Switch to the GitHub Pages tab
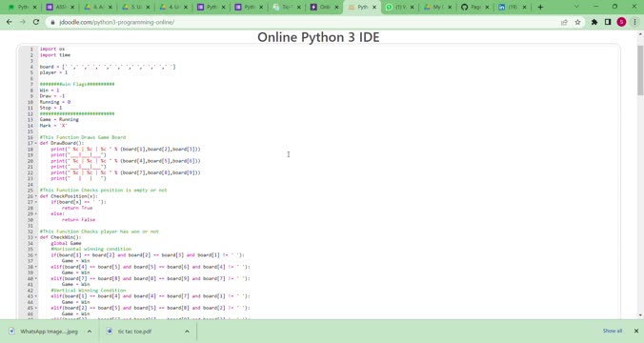The image size is (644, 343). (474, 7)
